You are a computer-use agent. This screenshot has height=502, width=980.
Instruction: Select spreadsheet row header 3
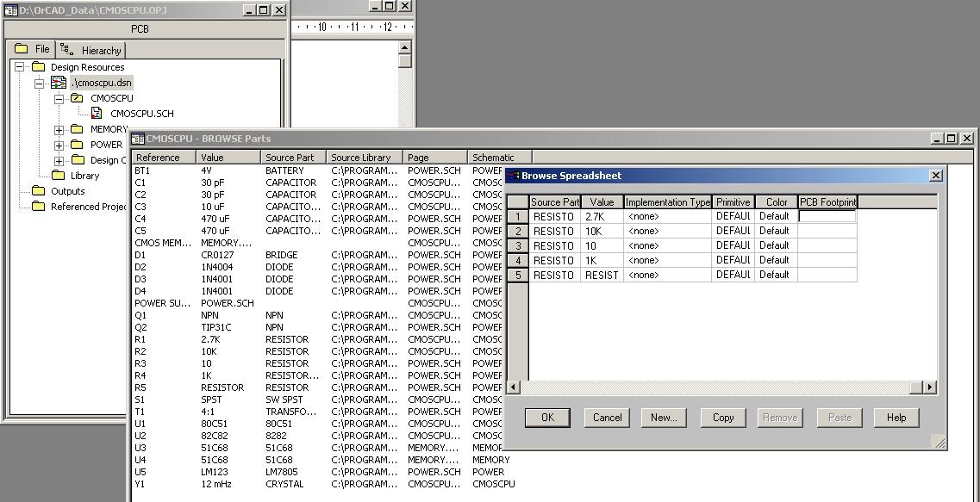tap(517, 246)
